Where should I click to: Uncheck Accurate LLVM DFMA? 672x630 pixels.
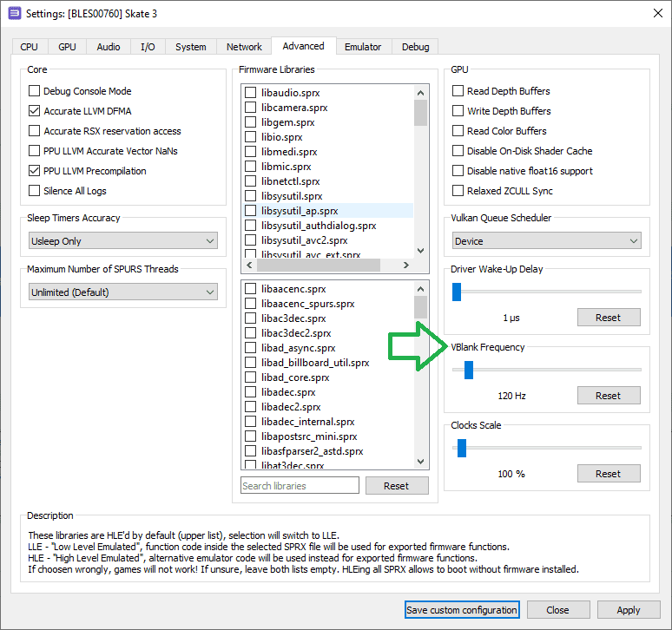34,111
